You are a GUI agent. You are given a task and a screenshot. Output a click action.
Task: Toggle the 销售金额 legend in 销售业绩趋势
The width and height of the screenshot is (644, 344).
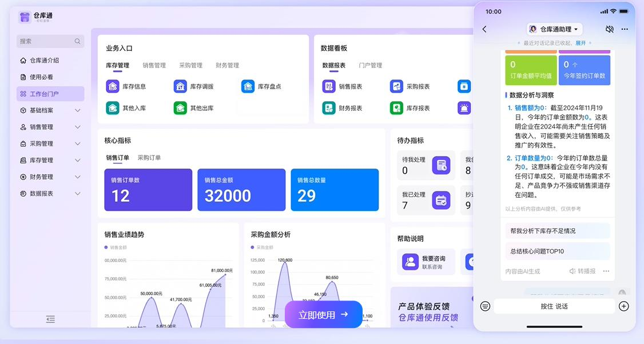[x=116, y=247]
